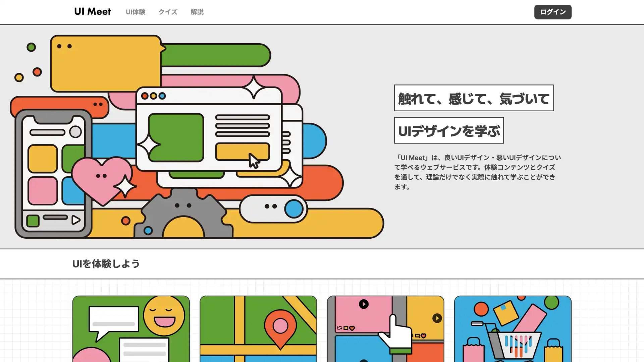Open the shopping basket card
The width and height of the screenshot is (644, 362).
click(513, 329)
